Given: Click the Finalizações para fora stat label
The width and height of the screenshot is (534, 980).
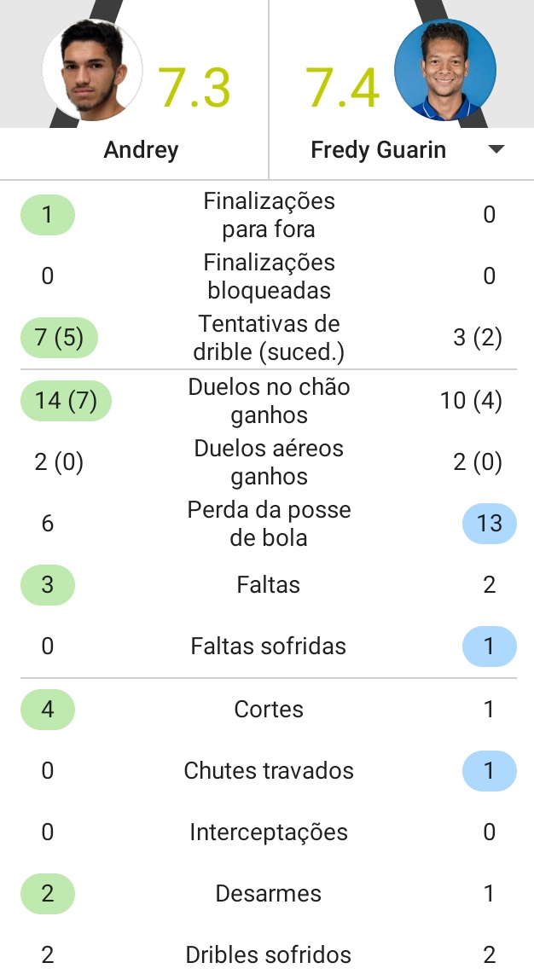Looking at the screenshot, I should (269, 215).
